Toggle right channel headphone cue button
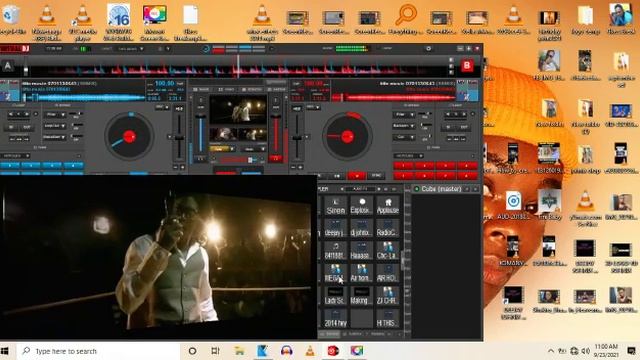Image resolution: width=640 pixels, height=360 pixels. tap(276, 158)
